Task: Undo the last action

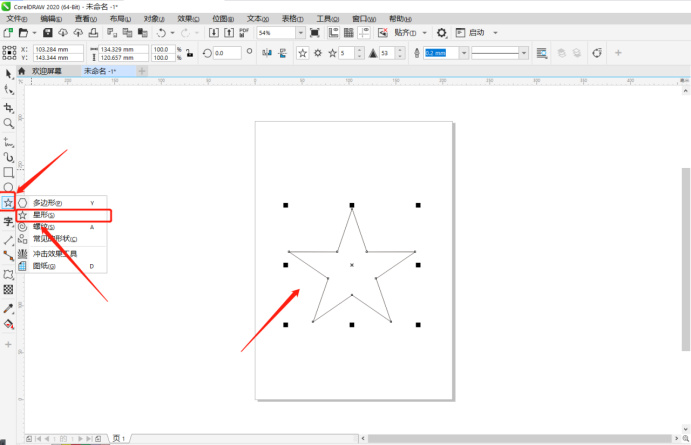Action: (161, 33)
